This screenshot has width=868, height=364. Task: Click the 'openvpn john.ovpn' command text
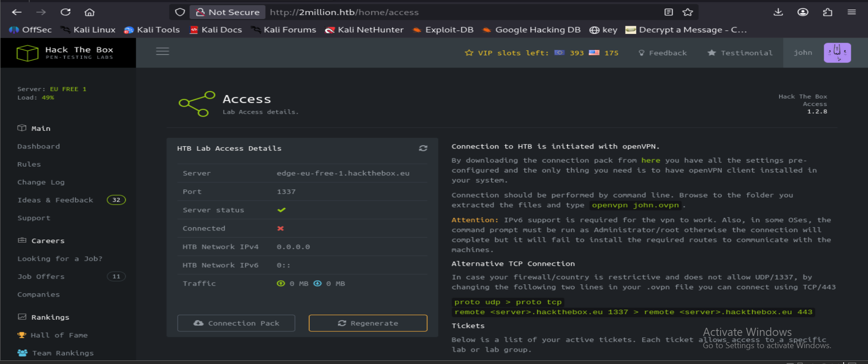point(636,205)
